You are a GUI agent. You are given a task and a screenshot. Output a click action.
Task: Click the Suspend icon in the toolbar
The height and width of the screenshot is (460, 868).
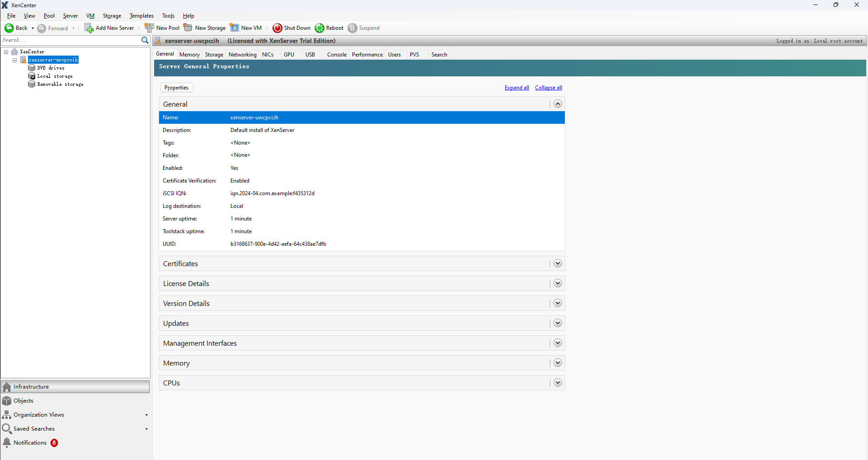click(x=352, y=28)
